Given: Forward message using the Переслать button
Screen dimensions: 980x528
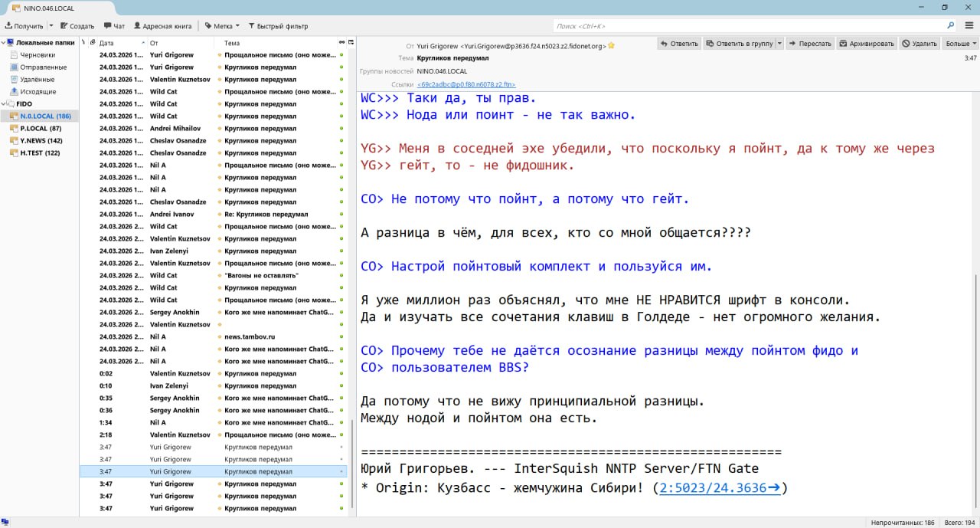Looking at the screenshot, I should [810, 44].
